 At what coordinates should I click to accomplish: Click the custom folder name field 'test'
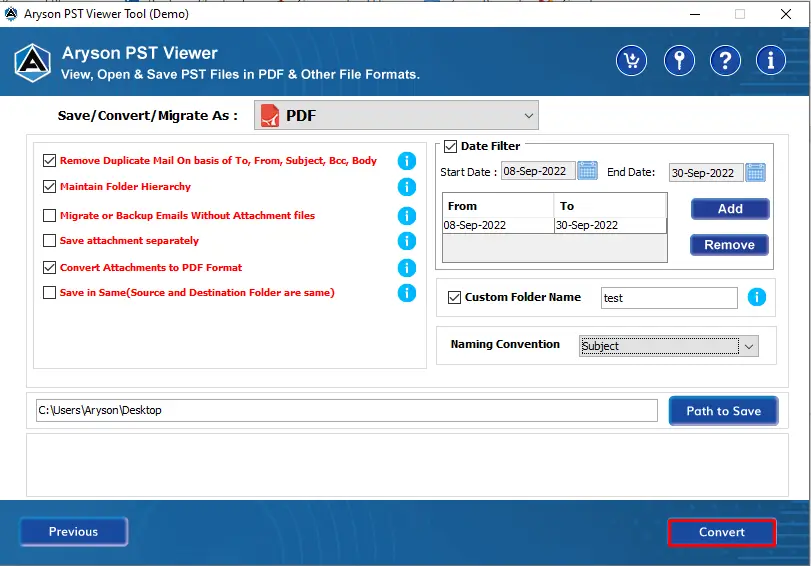[669, 298]
